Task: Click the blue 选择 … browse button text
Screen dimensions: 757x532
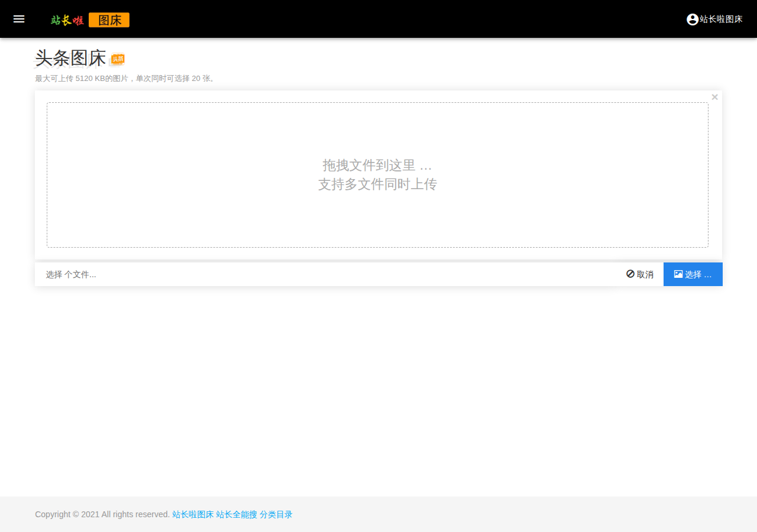Action: pyautogui.click(x=698, y=274)
